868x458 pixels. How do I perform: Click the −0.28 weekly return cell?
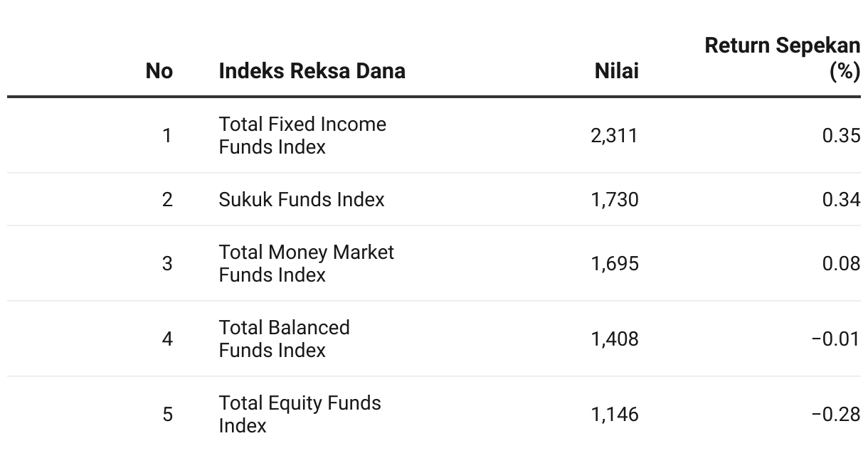pos(836,415)
